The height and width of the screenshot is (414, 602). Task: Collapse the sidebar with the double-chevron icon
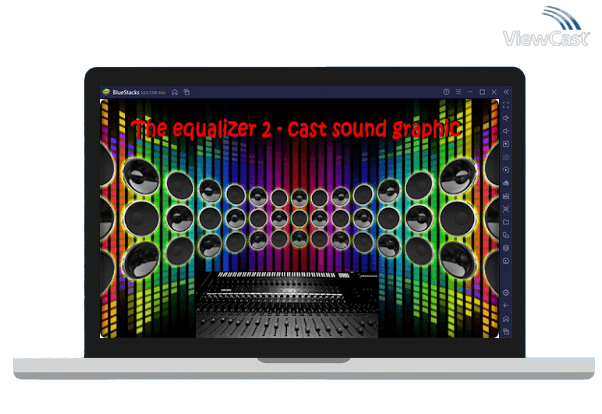coord(506,92)
